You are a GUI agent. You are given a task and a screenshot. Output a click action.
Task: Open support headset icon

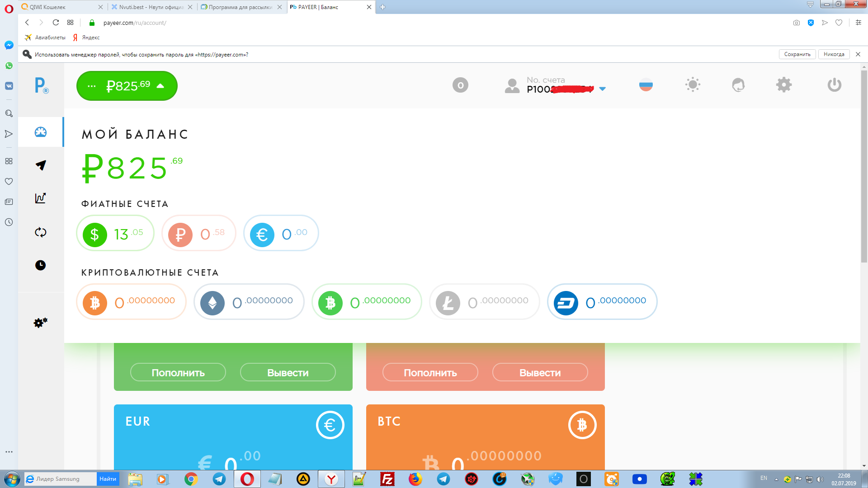point(738,84)
